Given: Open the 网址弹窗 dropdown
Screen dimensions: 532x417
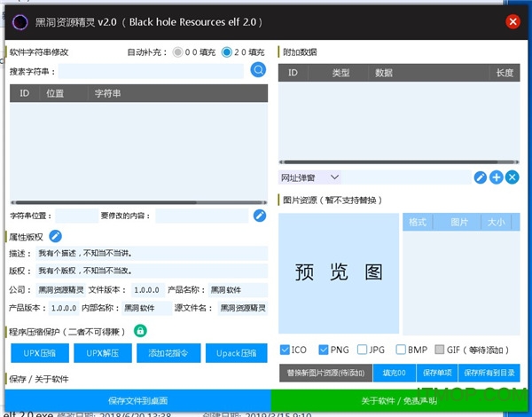Looking at the screenshot, I should coord(310,177).
